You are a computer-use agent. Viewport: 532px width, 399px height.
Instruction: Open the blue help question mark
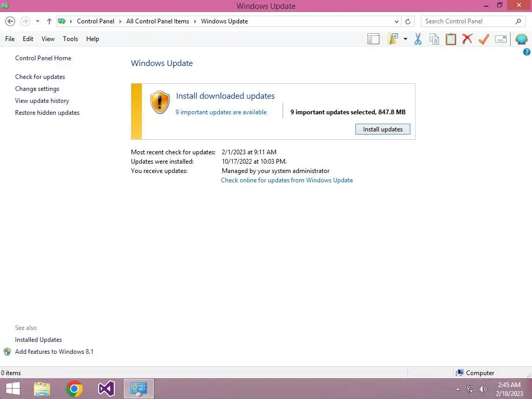pyautogui.click(x=527, y=52)
